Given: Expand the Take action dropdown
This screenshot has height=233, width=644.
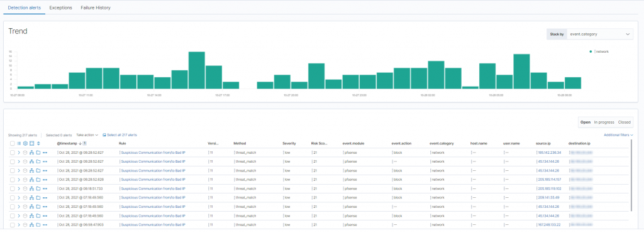Looking at the screenshot, I should pos(87,134).
